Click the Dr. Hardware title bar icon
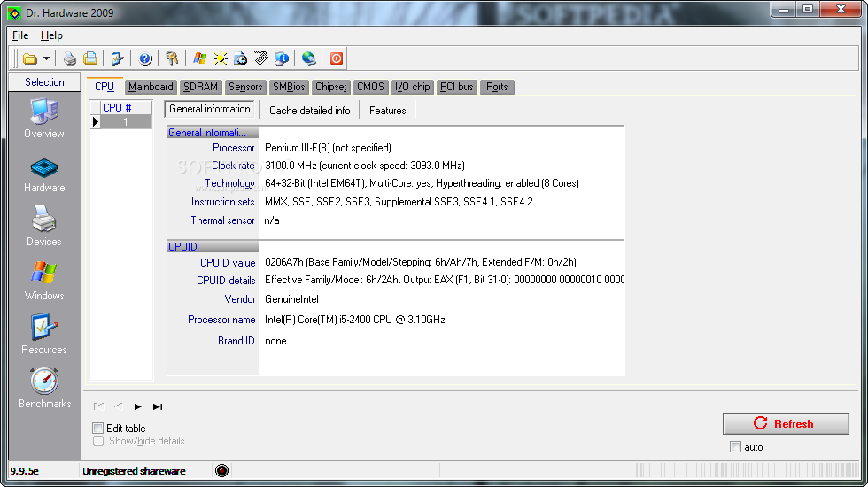The image size is (868, 487). [x=14, y=12]
